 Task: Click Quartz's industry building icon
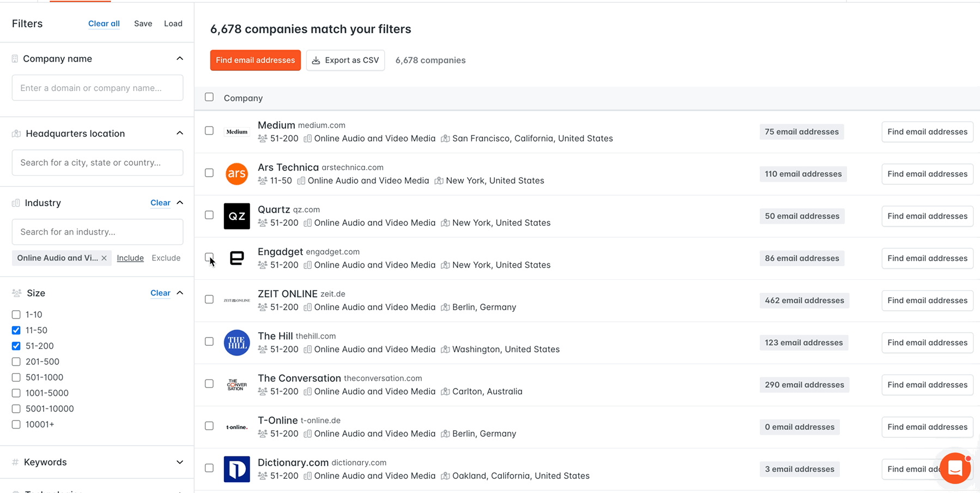[307, 223]
